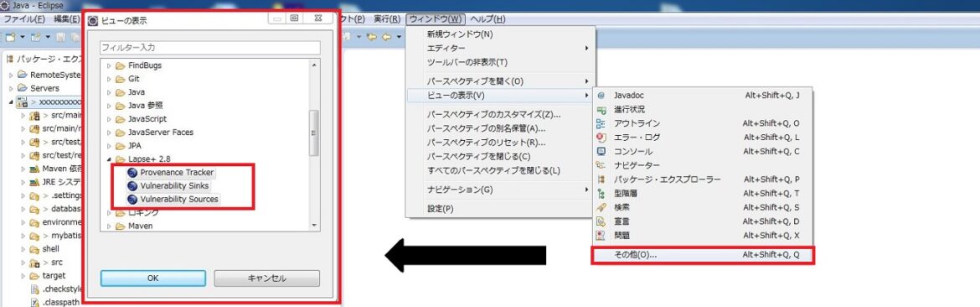
Task: Maximize the ビューの表示 dialog
Action: pyautogui.click(x=294, y=18)
